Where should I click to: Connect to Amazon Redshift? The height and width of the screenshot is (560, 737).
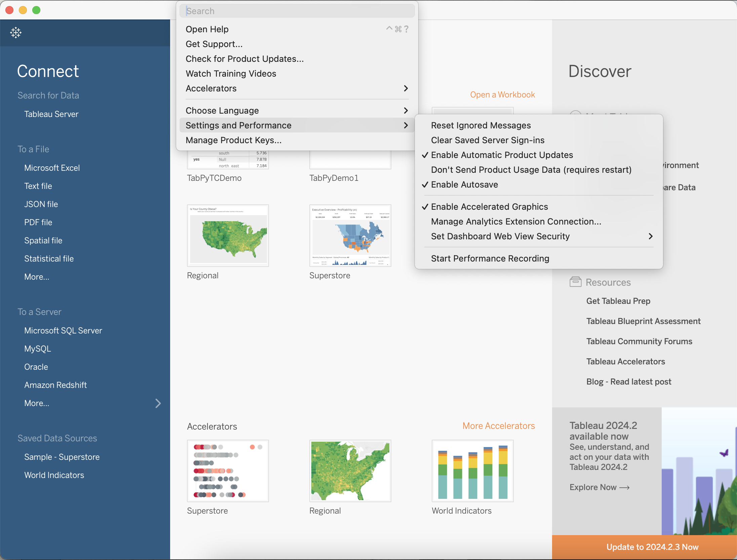click(x=55, y=385)
